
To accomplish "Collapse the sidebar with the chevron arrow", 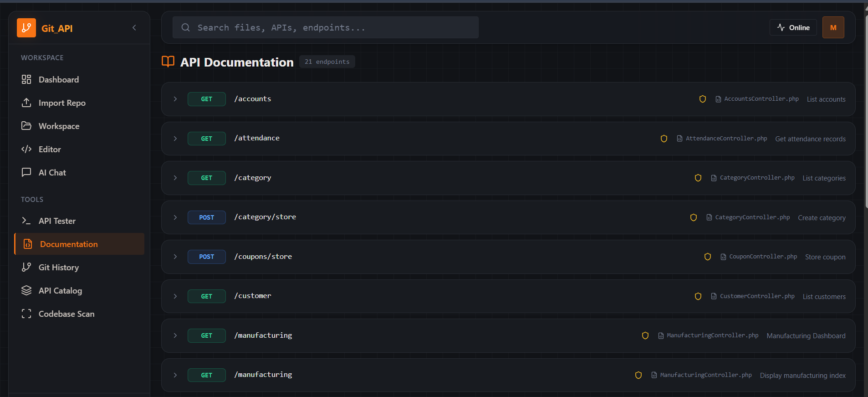I will click(134, 28).
